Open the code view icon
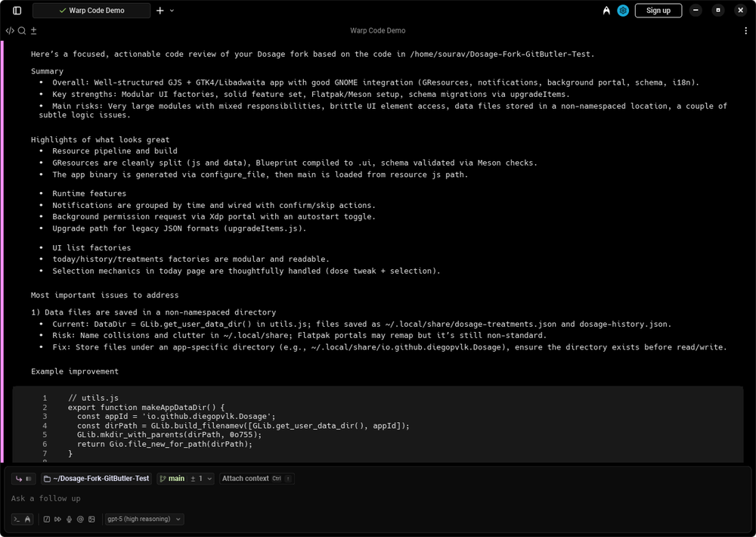756x537 pixels. pyautogui.click(x=10, y=31)
